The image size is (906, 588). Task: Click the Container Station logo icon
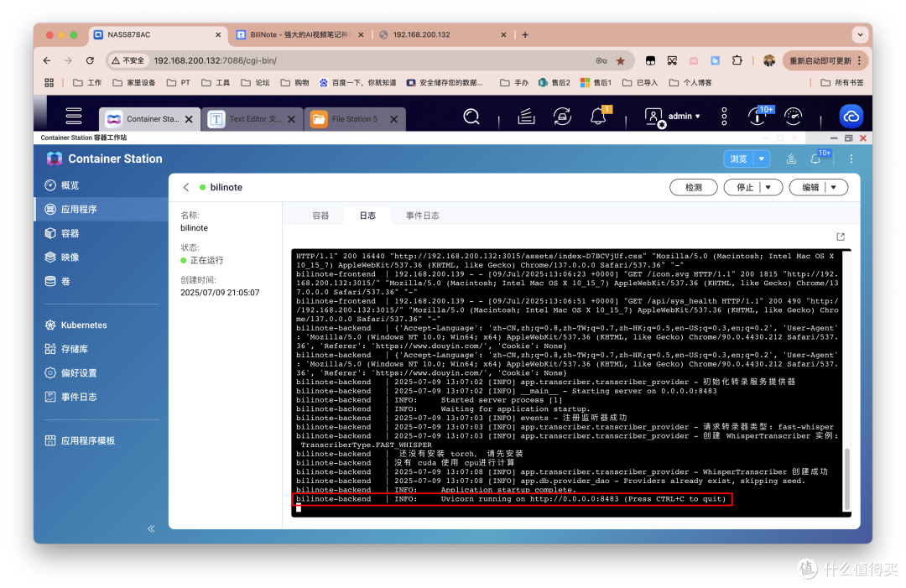tap(55, 159)
